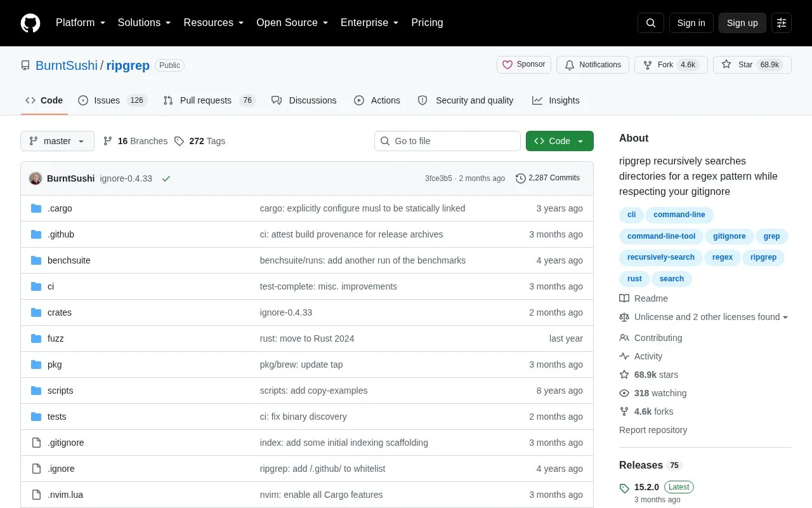The width and height of the screenshot is (812, 508).
Task: Click BurntSushi's avatar in commit row
Action: pos(36,178)
